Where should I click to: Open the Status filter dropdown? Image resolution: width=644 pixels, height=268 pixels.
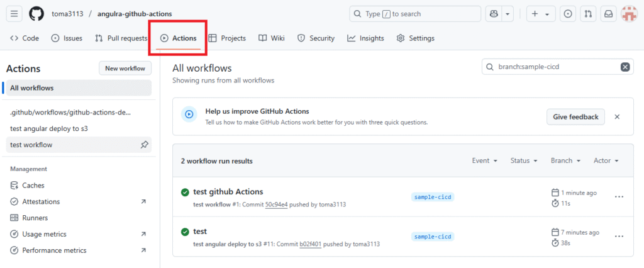pos(524,160)
